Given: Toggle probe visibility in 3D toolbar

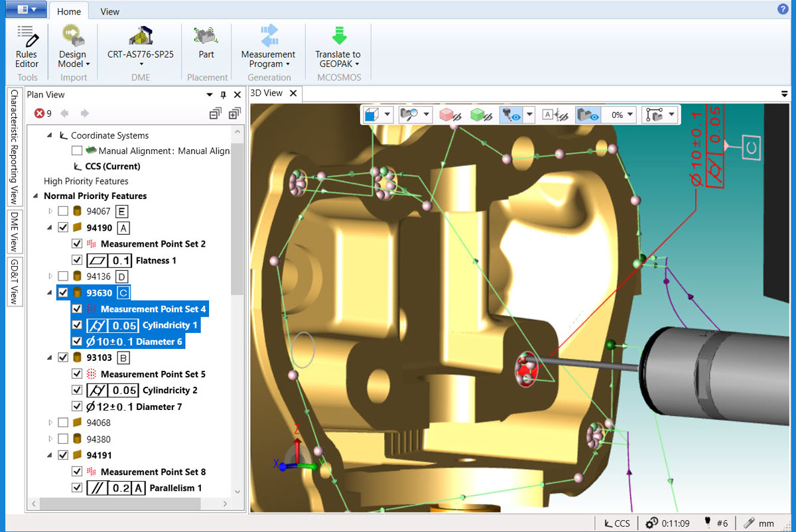Looking at the screenshot, I should point(510,115).
